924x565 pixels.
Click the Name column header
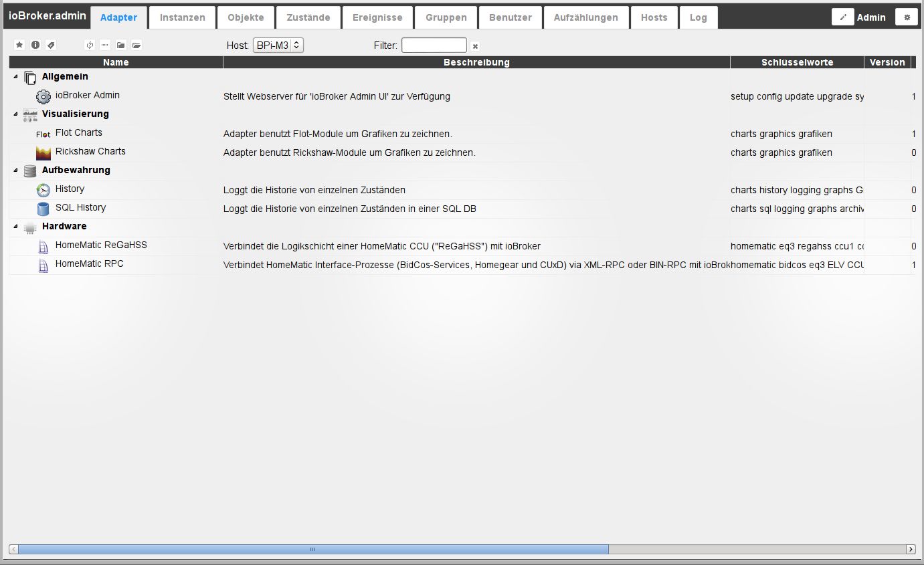coord(116,62)
